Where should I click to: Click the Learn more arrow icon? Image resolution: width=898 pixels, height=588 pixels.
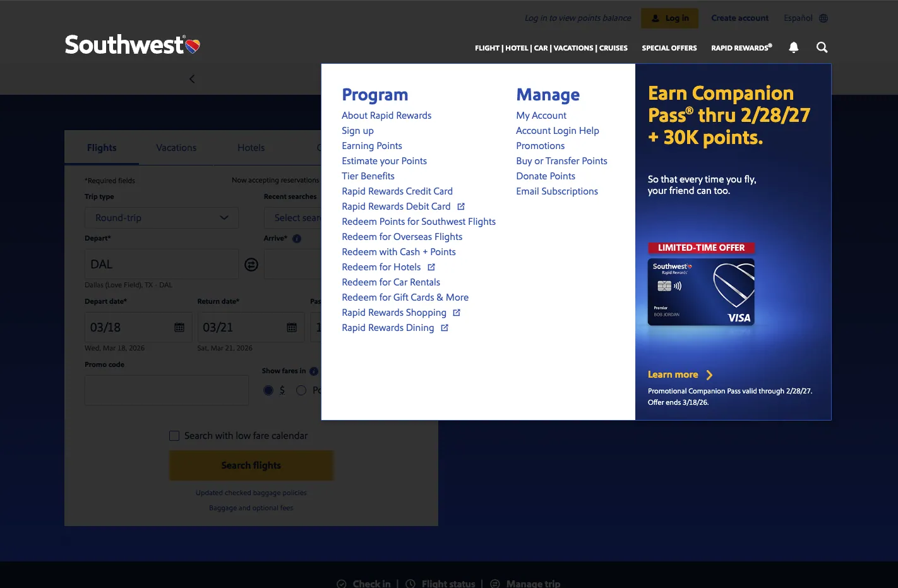[709, 375]
